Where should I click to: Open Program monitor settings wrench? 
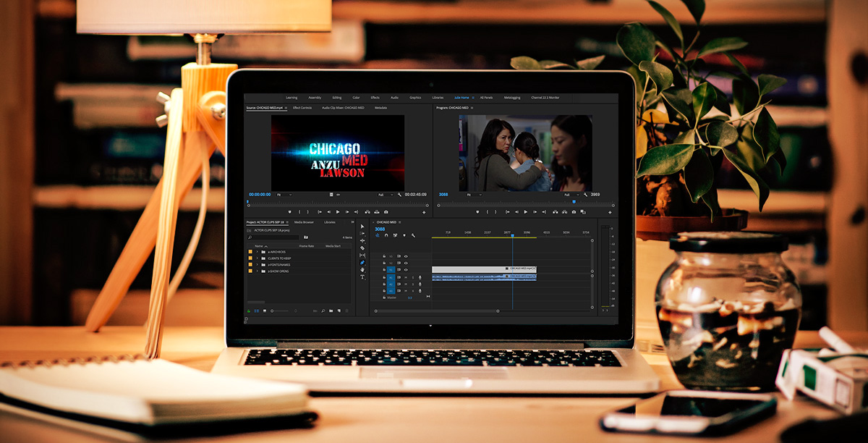tap(586, 195)
